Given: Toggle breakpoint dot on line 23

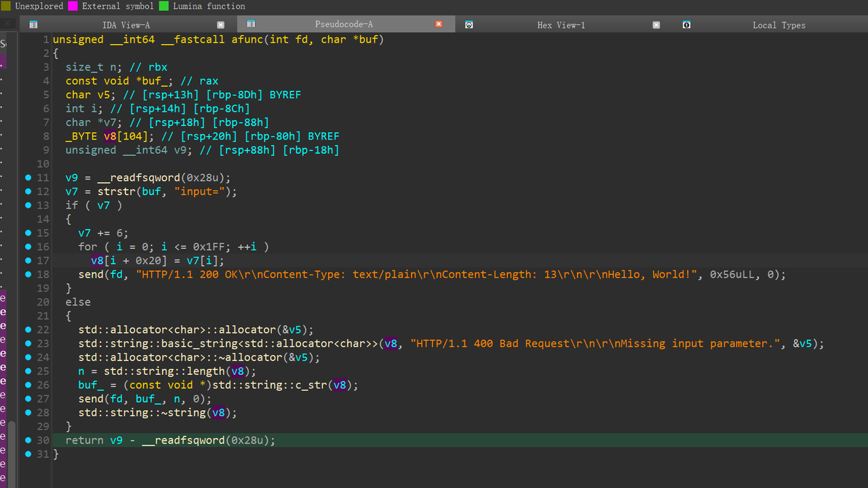Looking at the screenshot, I should click(28, 344).
